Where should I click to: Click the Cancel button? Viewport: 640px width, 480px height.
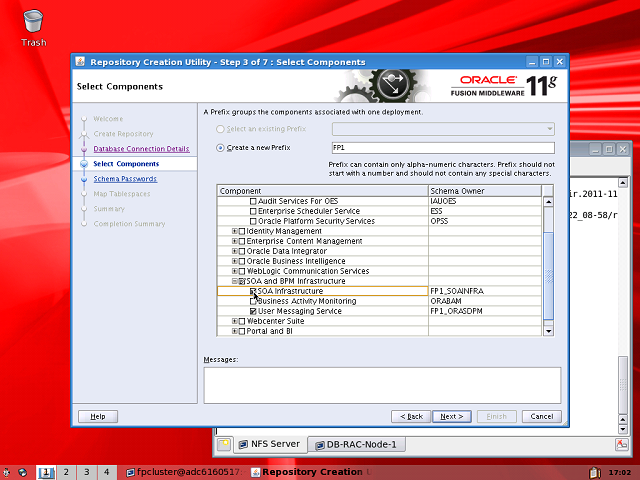pos(542,416)
